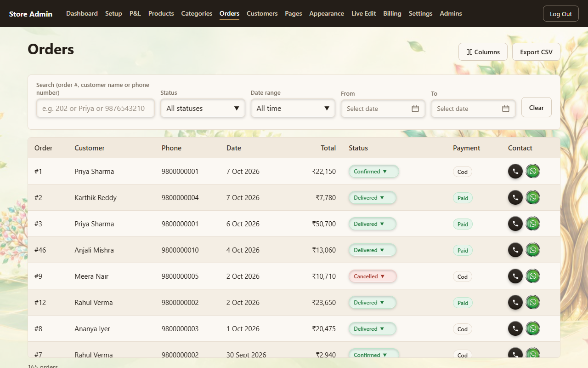The image size is (588, 368).
Task: Open Categories page
Action: click(x=197, y=14)
